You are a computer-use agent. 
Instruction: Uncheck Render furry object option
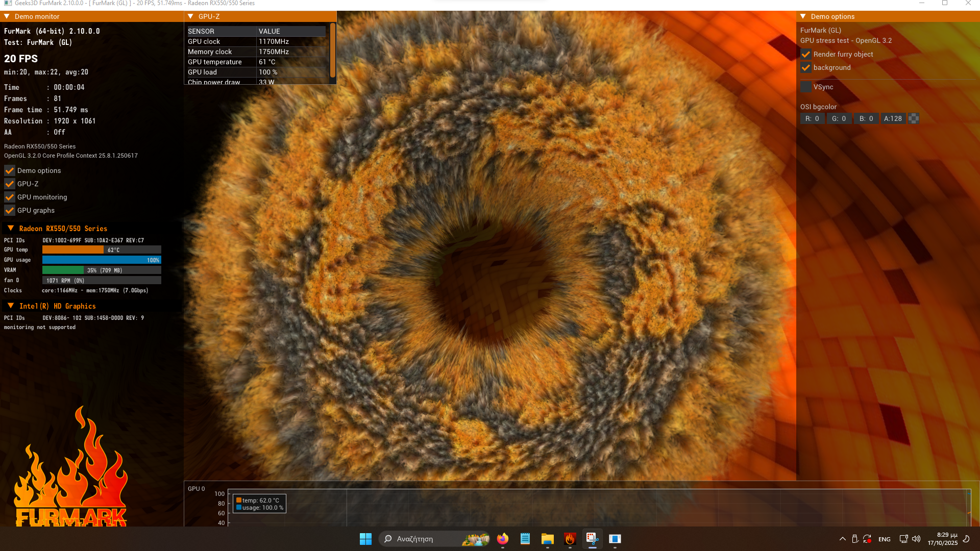pyautogui.click(x=806, y=54)
